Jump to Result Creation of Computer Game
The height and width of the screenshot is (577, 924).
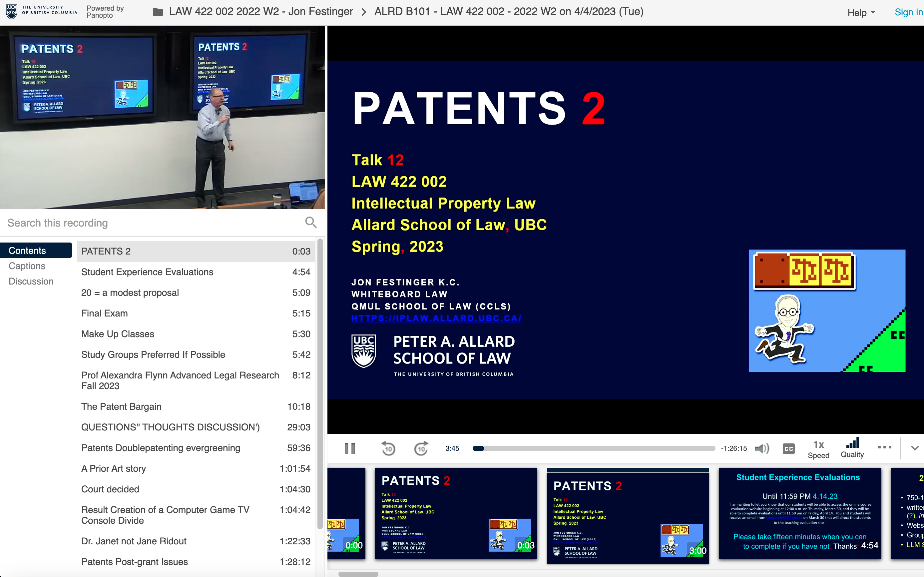coord(196,515)
